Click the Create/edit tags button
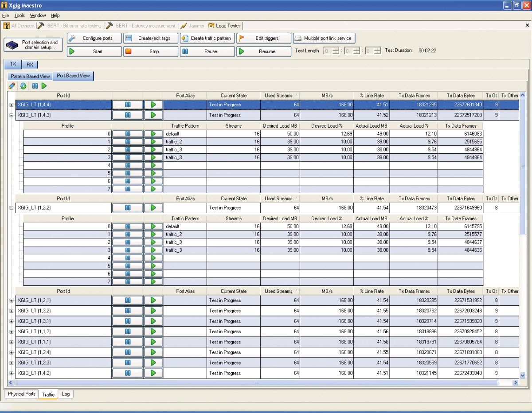 pos(151,38)
